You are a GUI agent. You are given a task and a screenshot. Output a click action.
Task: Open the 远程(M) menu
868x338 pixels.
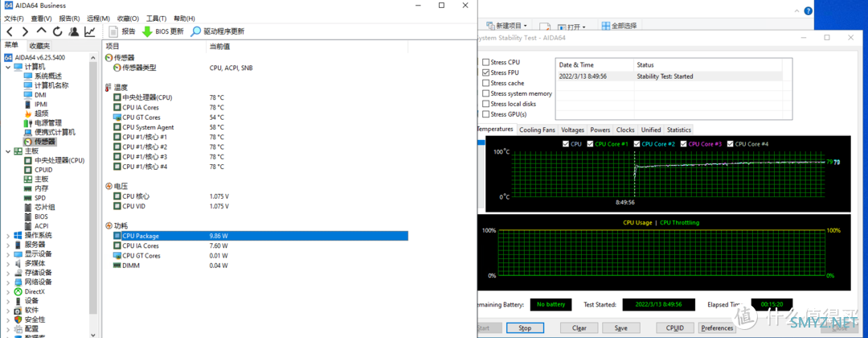coord(99,19)
